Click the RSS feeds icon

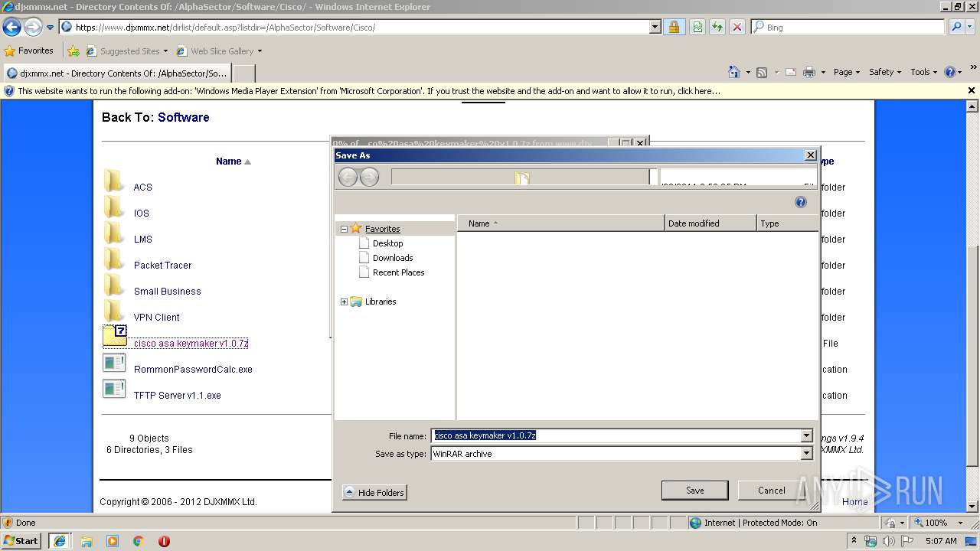pos(762,72)
